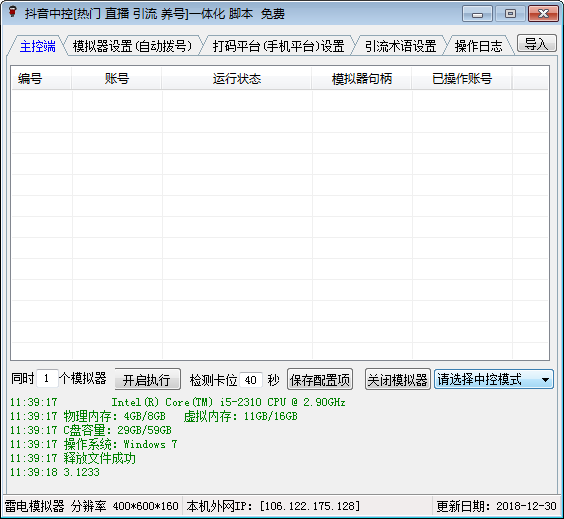Open the 模拟器设置(自动拨号) tab
The image size is (564, 519).
(x=132, y=46)
